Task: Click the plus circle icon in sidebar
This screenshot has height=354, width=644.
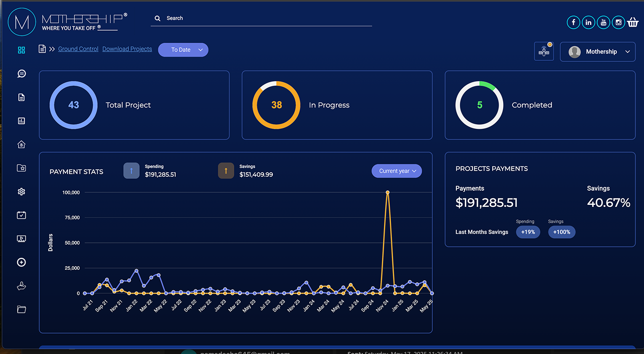Action: pos(21,262)
